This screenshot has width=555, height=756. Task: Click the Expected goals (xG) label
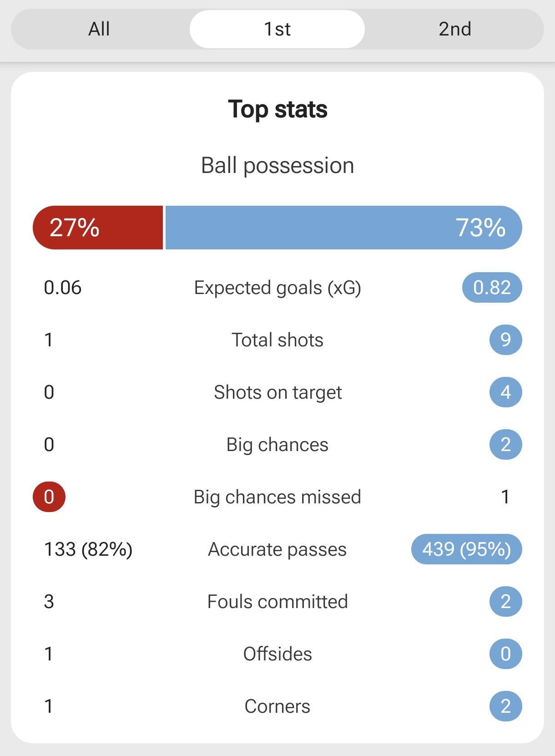click(277, 288)
